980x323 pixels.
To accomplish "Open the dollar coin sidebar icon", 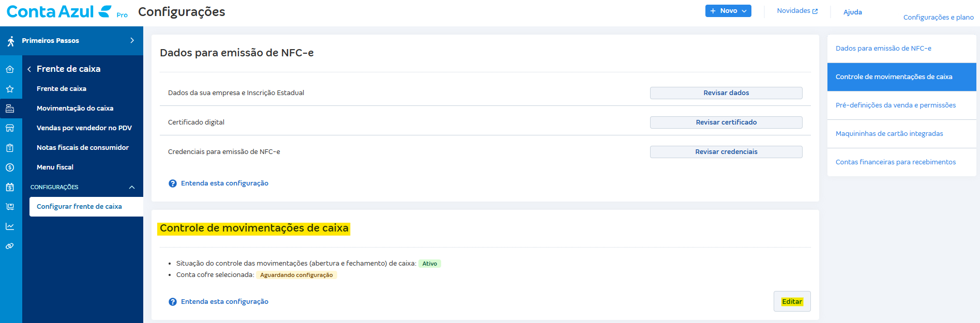I will 10,167.
